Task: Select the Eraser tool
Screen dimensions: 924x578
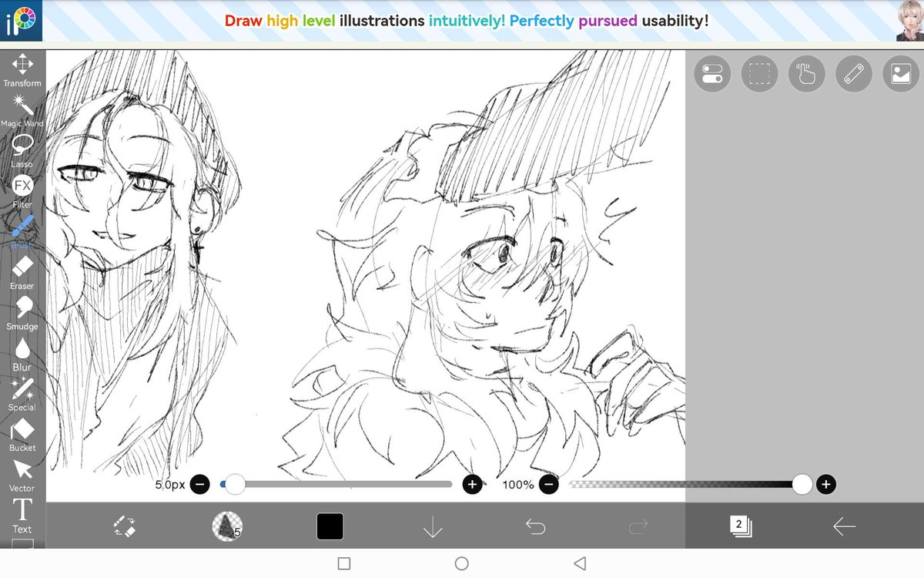Action: (x=22, y=273)
